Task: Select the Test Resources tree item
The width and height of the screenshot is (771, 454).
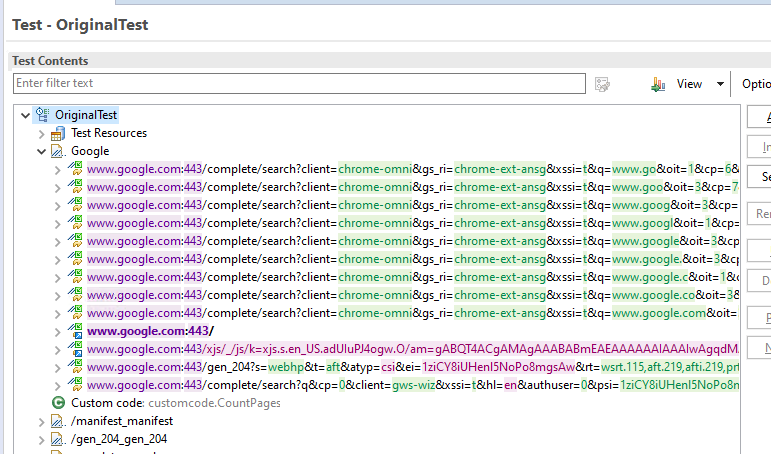Action: click(x=109, y=133)
